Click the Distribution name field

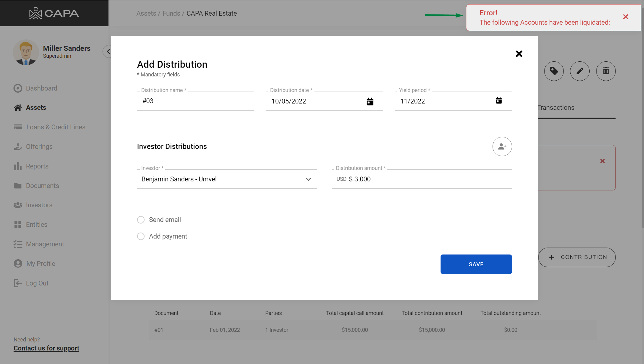point(195,101)
